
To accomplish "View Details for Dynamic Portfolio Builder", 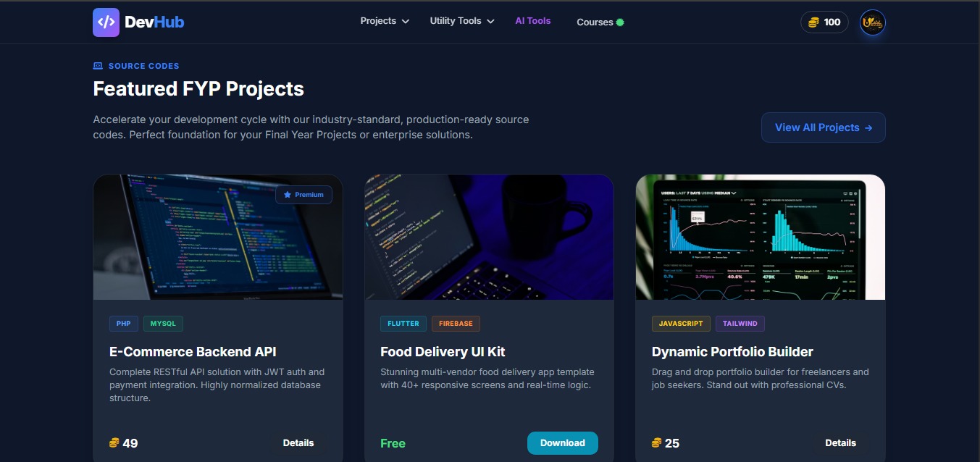I will pyautogui.click(x=841, y=443).
